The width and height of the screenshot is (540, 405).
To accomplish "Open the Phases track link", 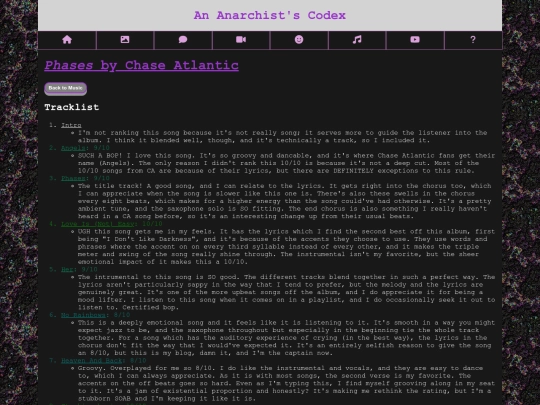I will click(x=73, y=178).
